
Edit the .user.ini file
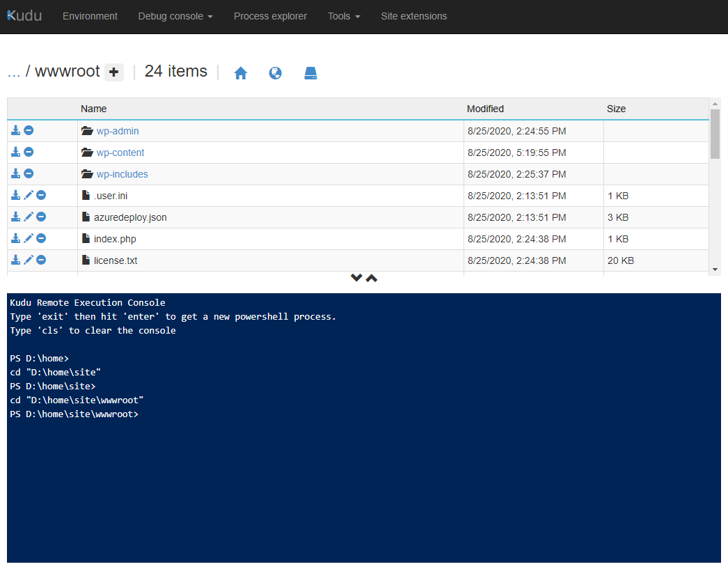click(x=29, y=195)
